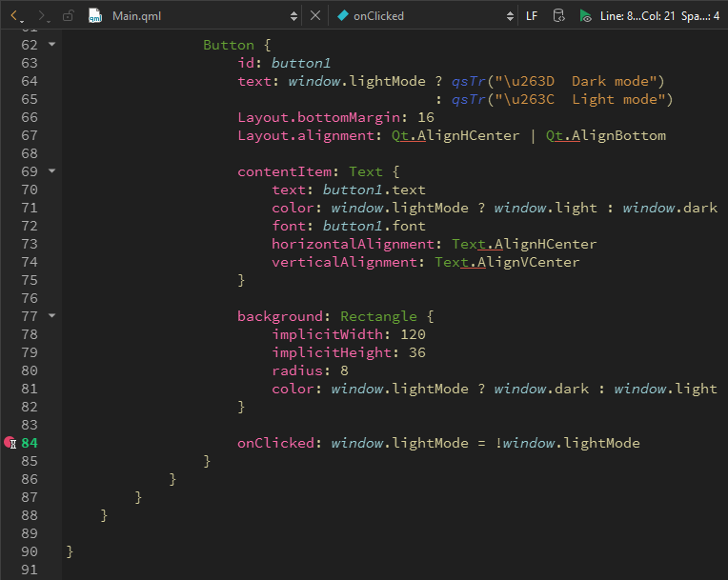Go forward using the right arrow
Screen dimensions: 728x580
[43, 16]
